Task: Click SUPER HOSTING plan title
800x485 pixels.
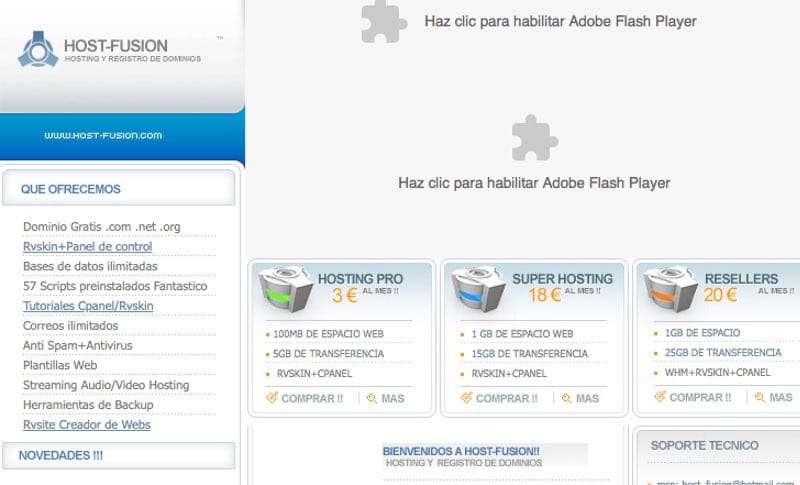Action: [562, 279]
